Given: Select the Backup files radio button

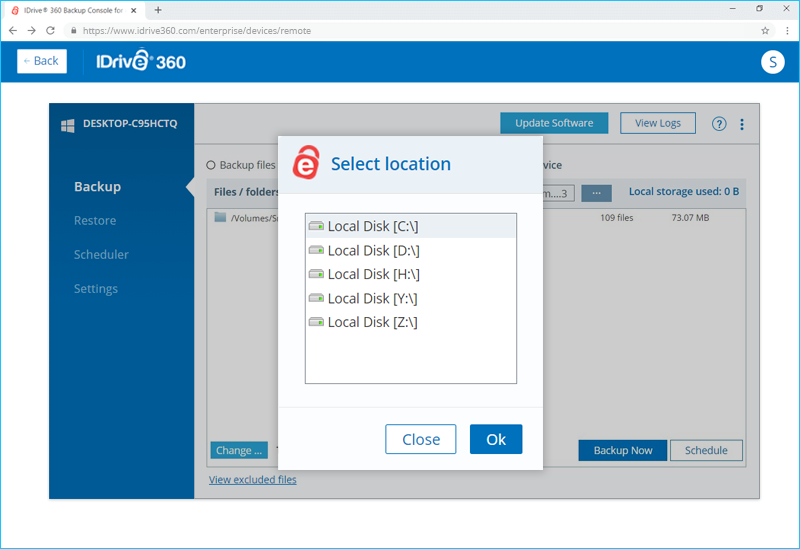Looking at the screenshot, I should [x=211, y=165].
